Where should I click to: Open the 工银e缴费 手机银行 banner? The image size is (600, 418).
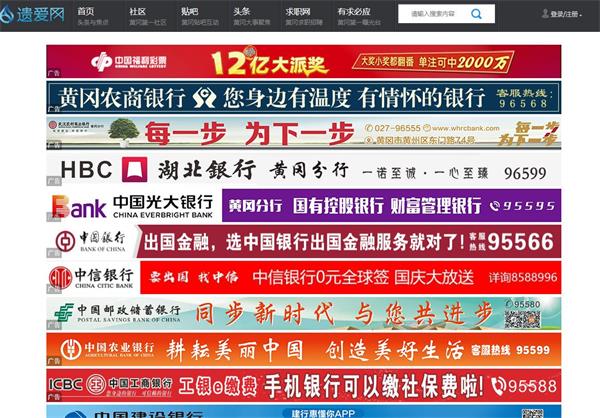click(304, 385)
